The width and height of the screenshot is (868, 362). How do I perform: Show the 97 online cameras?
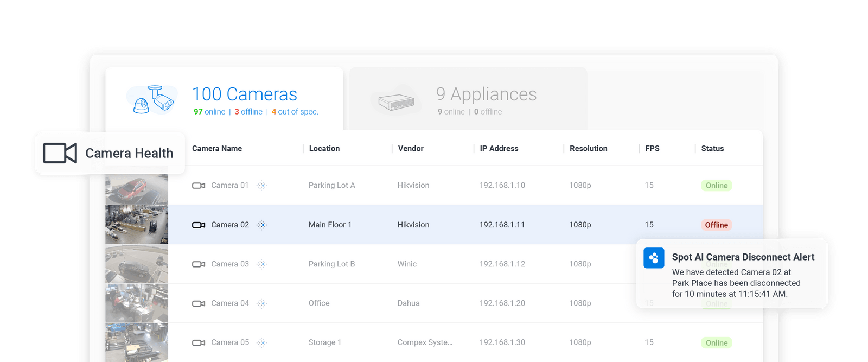click(209, 112)
